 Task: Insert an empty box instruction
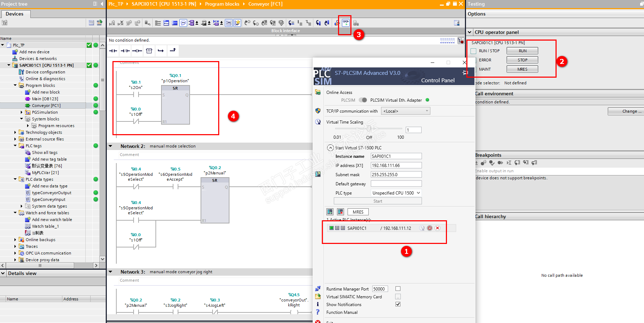[x=149, y=51]
